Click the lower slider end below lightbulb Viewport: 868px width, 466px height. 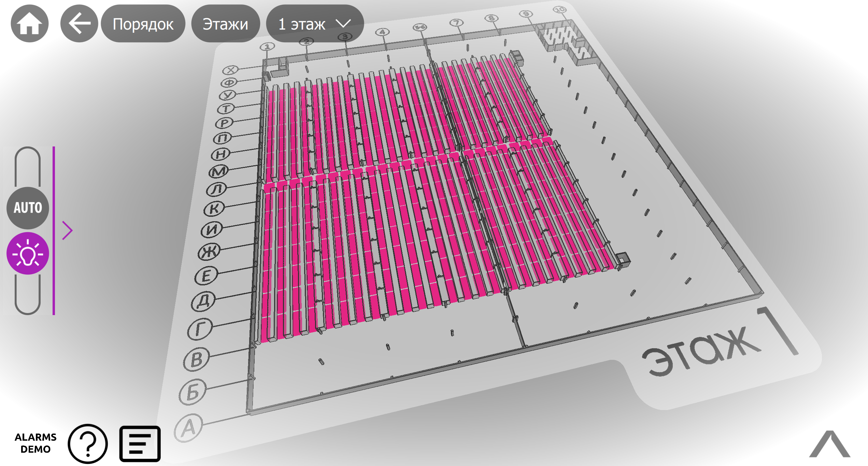tap(28, 295)
